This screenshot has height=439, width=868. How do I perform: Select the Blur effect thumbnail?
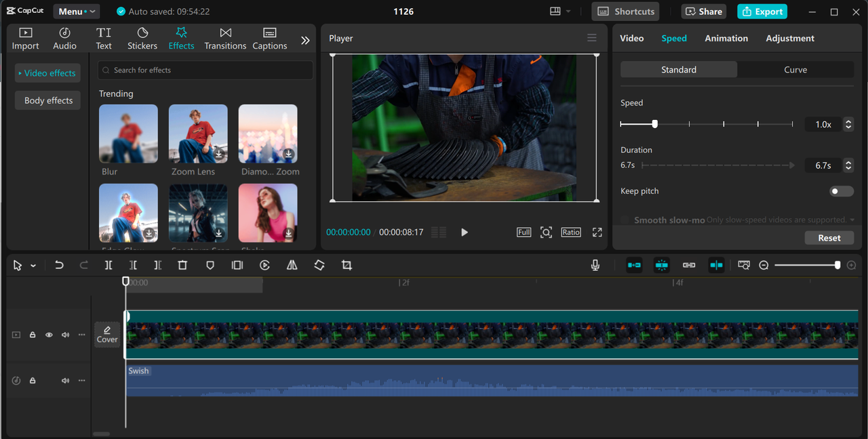[128, 133]
